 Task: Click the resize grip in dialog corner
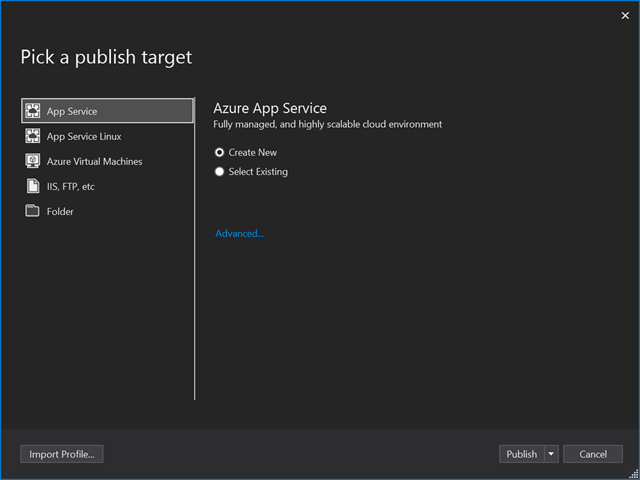coord(633,474)
